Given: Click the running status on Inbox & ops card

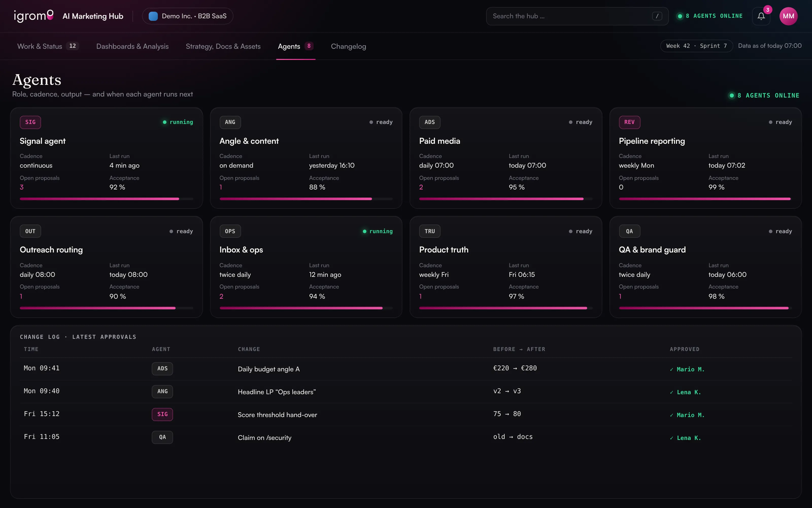Looking at the screenshot, I should (x=378, y=231).
